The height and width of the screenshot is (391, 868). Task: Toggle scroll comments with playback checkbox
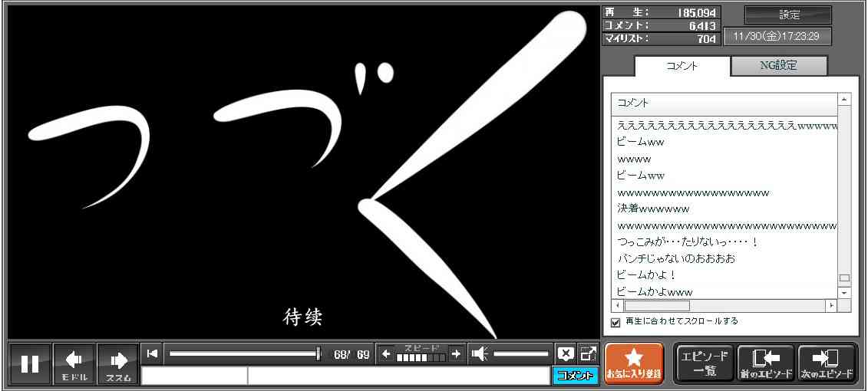[x=616, y=322]
